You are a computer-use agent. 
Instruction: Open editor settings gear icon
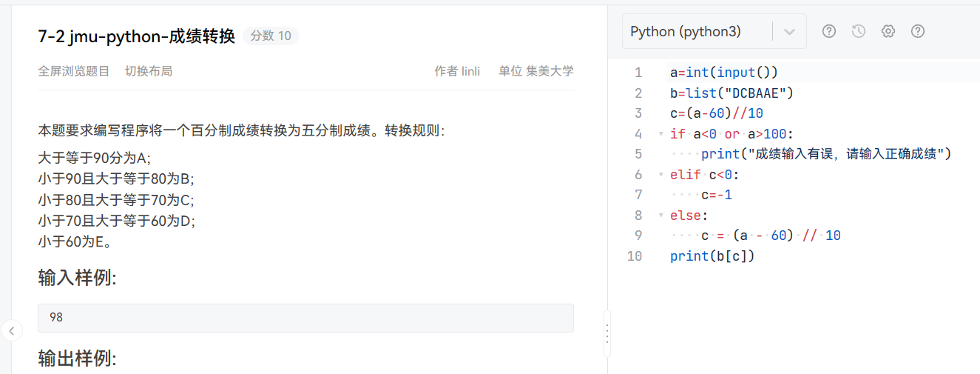[x=888, y=32]
